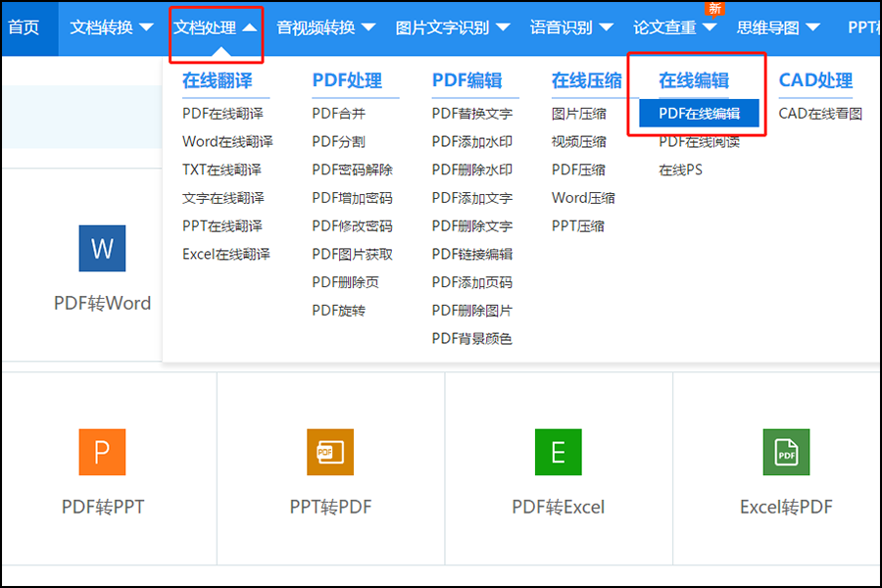Click the orange P icon for PDF转PPT
Image resolution: width=882 pixels, height=588 pixels.
click(102, 452)
